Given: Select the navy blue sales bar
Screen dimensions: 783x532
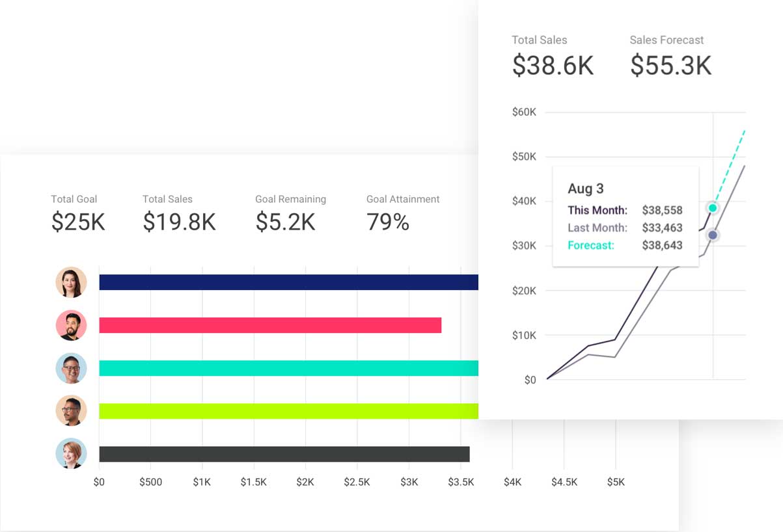Looking at the screenshot, I should (x=288, y=282).
